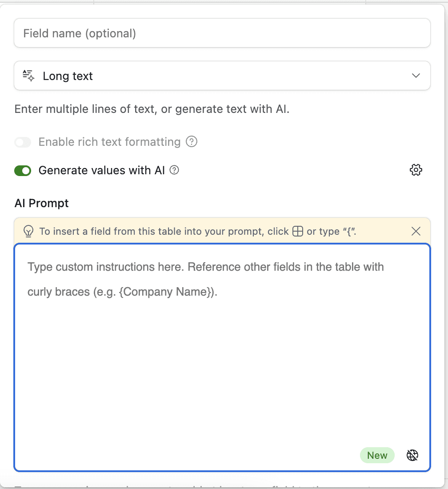Click the green New badge
Image resolution: width=448 pixels, height=489 pixels.
click(x=377, y=455)
